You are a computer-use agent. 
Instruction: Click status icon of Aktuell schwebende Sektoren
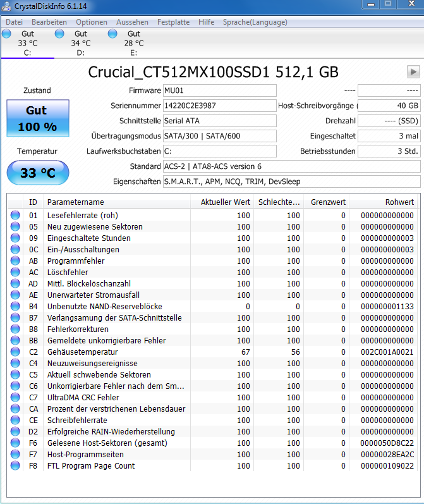point(15,374)
